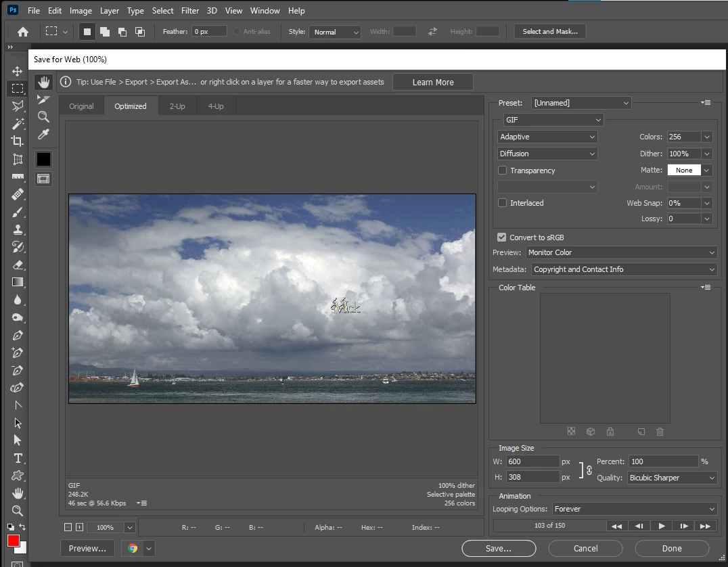Switch to the 2-Up tab

(177, 106)
